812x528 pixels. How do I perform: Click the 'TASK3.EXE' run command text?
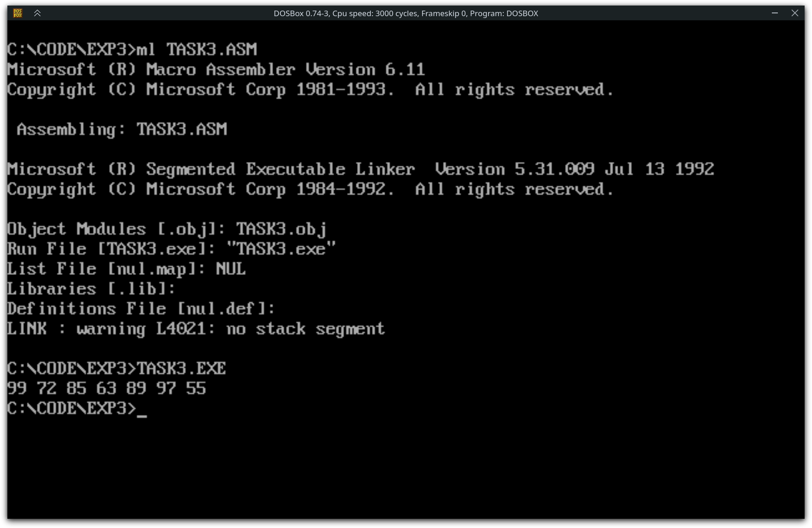[181, 369]
